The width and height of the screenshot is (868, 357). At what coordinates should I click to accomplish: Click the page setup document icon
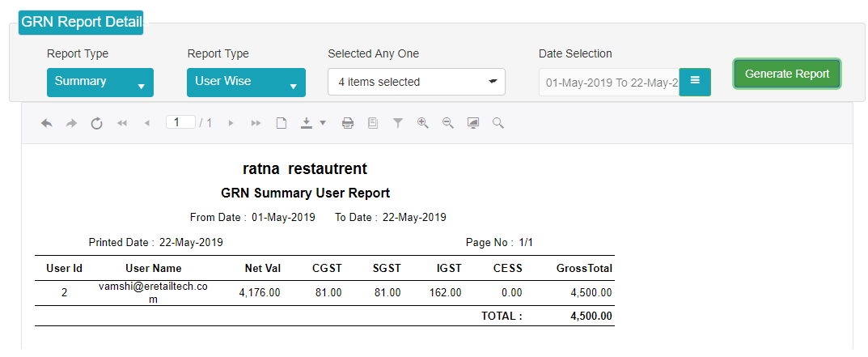click(282, 123)
